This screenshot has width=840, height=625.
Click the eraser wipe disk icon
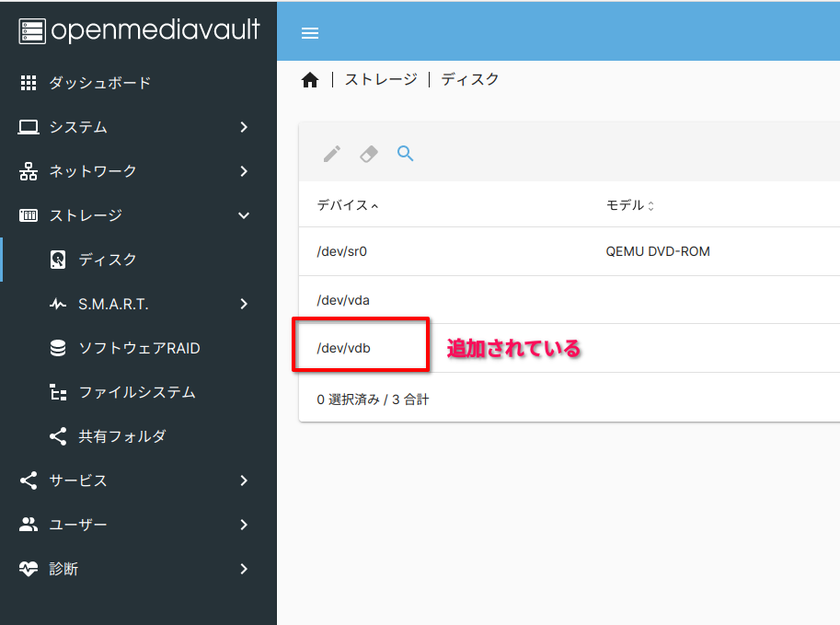369,154
